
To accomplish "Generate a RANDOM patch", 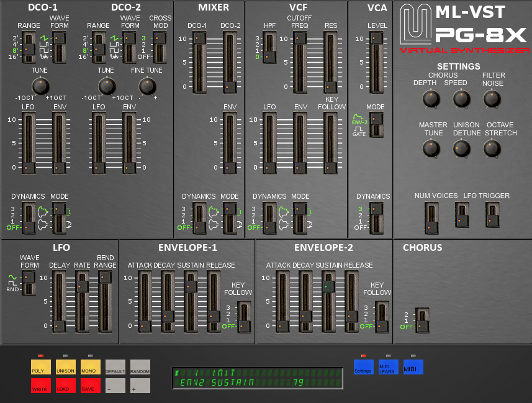I will [x=140, y=366].
